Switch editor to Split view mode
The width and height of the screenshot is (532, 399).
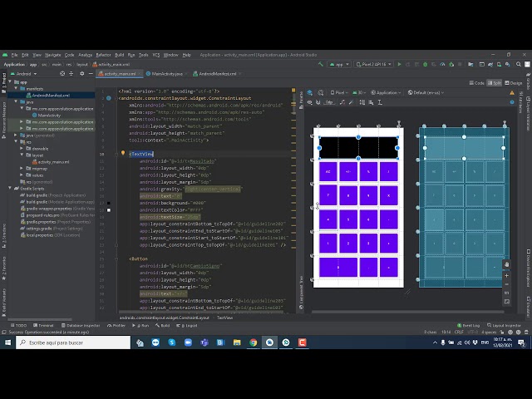[495, 83]
